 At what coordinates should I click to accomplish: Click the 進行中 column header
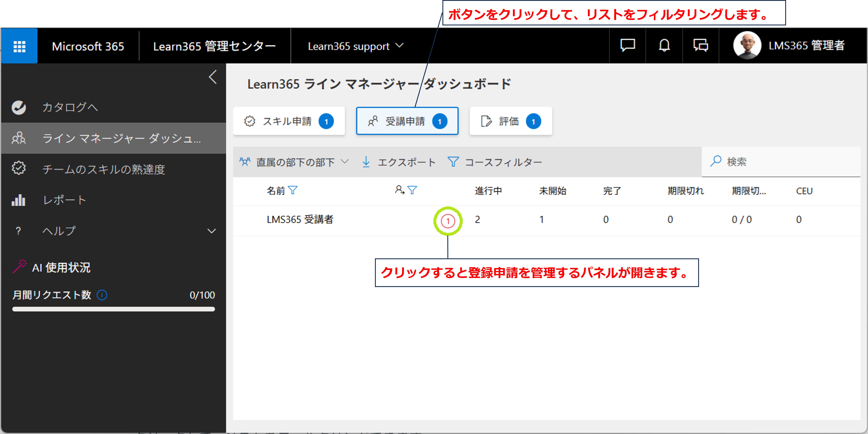pos(489,191)
